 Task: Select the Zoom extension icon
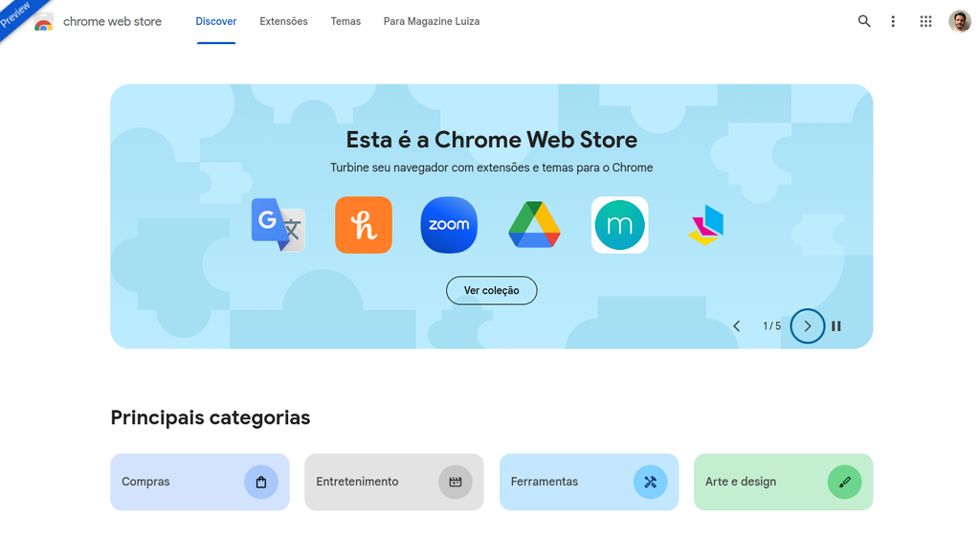(449, 225)
